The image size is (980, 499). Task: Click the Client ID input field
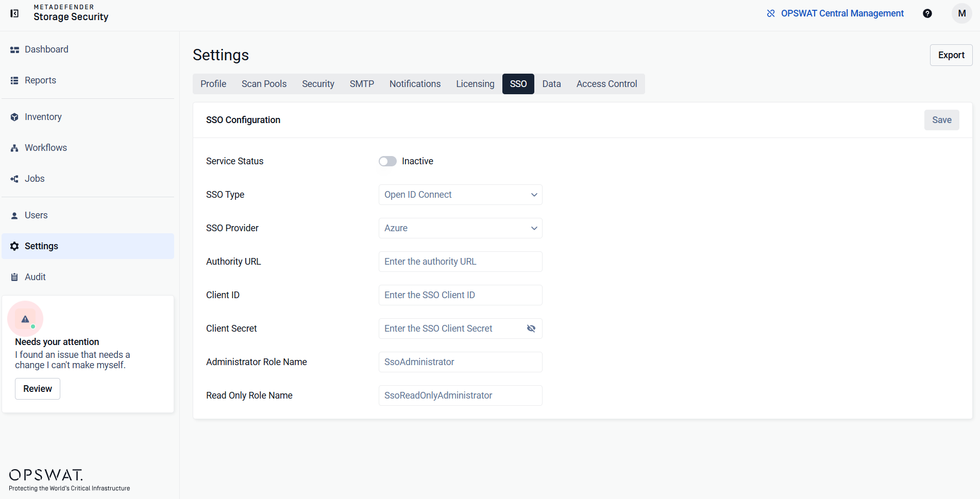point(461,295)
